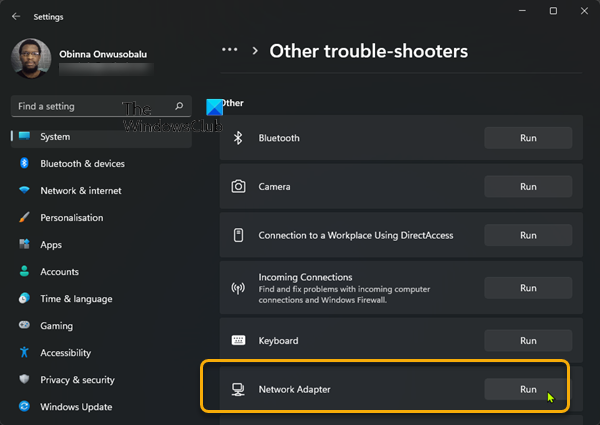Click the search magnifier icon
This screenshot has width=600, height=425.
coord(179,106)
